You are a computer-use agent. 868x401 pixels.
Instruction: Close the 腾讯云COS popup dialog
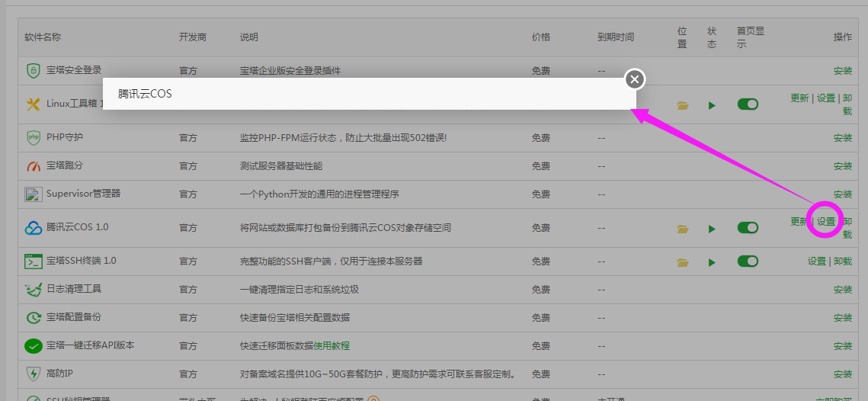[x=635, y=79]
